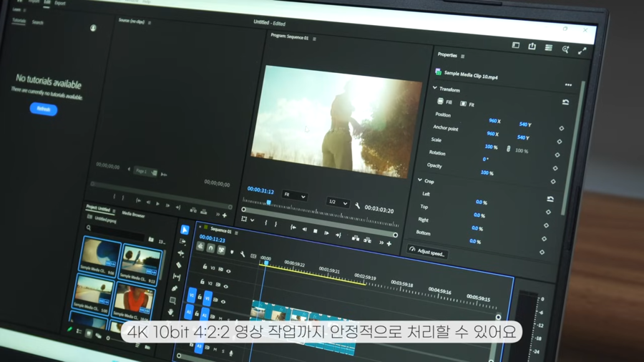Toggle lock on V3 track

click(205, 267)
